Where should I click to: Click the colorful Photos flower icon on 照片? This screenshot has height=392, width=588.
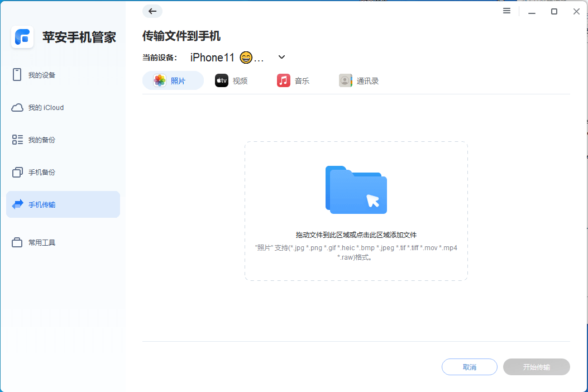coord(160,80)
